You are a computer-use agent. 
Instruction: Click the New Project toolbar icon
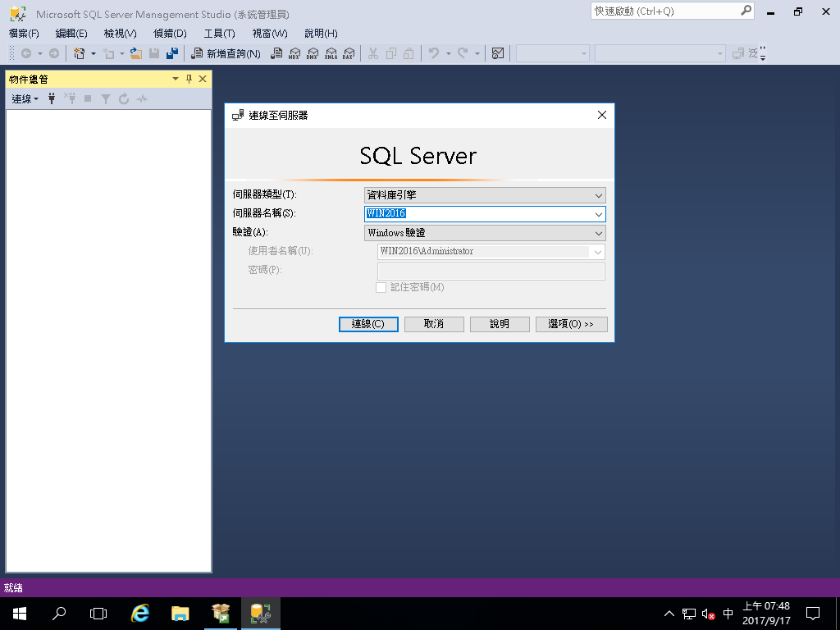[80, 53]
